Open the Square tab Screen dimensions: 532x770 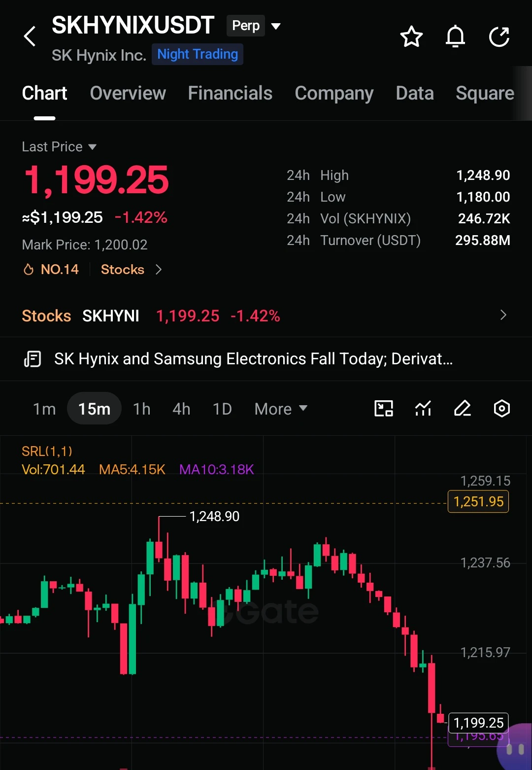[x=485, y=93]
